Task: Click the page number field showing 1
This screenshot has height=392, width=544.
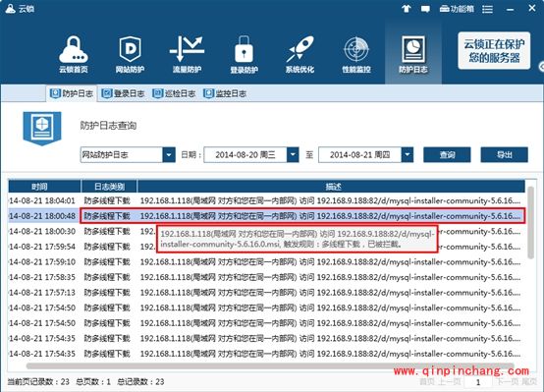Action: (478, 382)
